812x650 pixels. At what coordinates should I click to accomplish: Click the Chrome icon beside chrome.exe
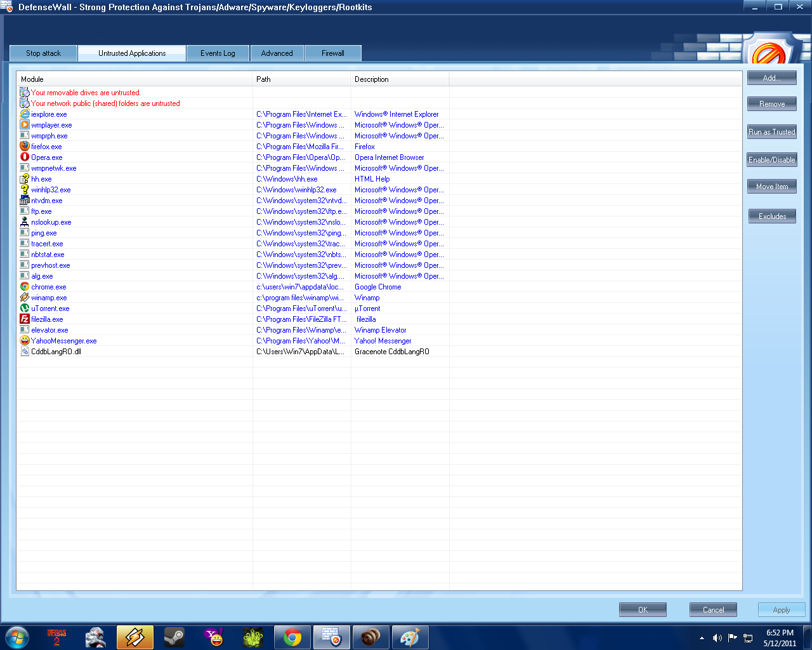[x=25, y=287]
